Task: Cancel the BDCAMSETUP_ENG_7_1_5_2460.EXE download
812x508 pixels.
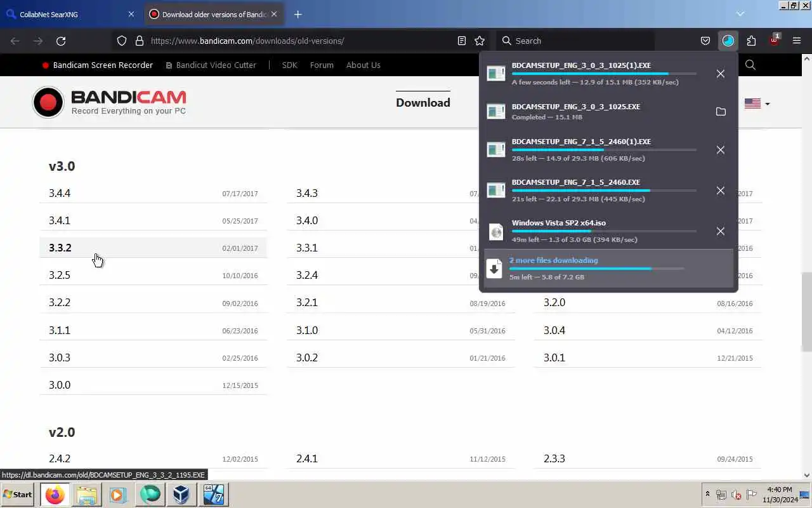Action: [721, 190]
